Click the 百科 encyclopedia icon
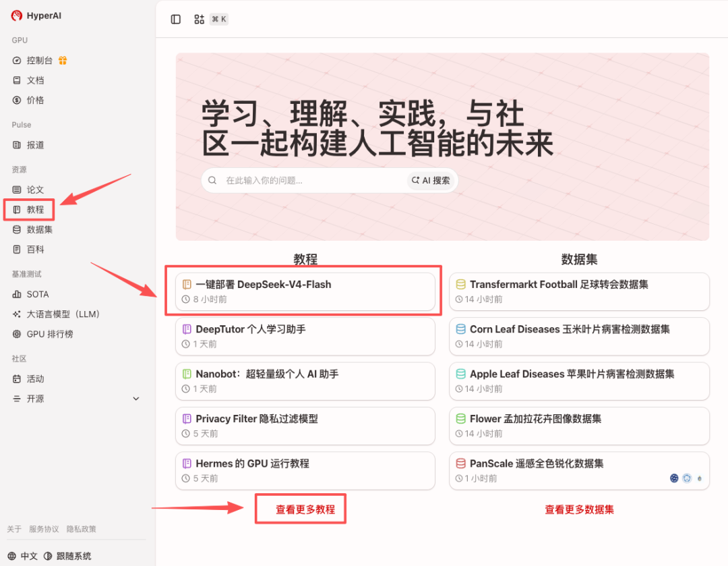This screenshot has width=728, height=566. 17,250
